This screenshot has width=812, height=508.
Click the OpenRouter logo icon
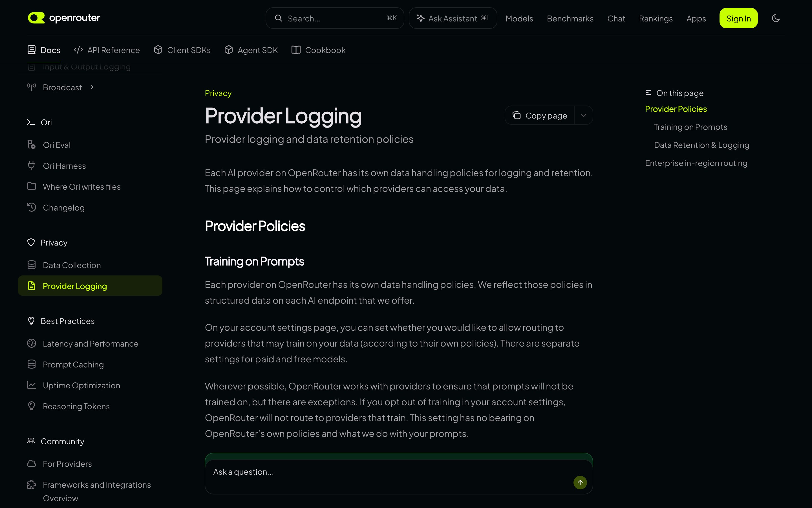click(36, 18)
